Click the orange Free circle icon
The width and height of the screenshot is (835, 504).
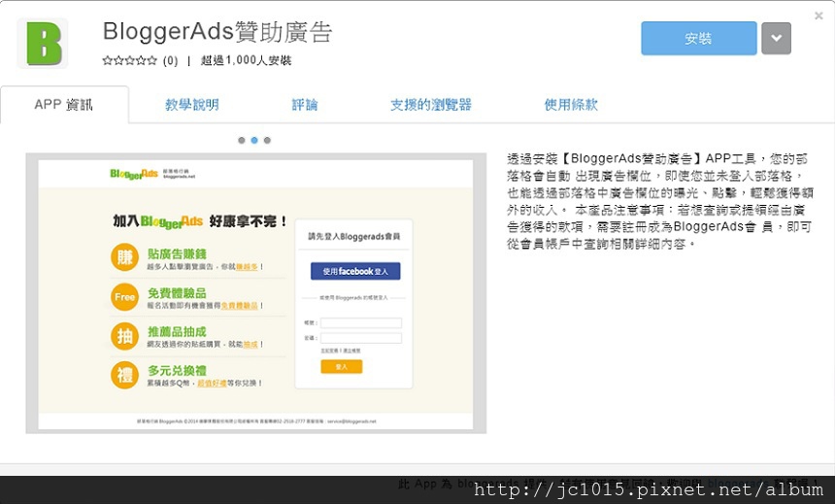[x=124, y=297]
